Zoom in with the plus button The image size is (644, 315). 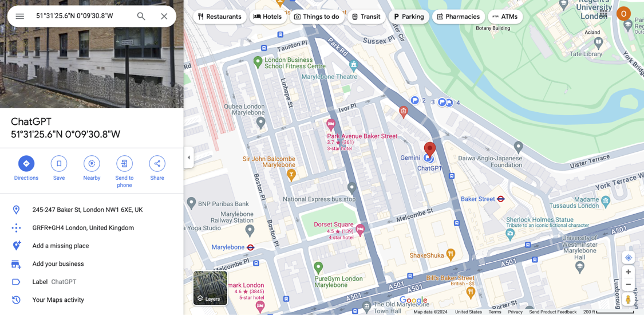(628, 272)
